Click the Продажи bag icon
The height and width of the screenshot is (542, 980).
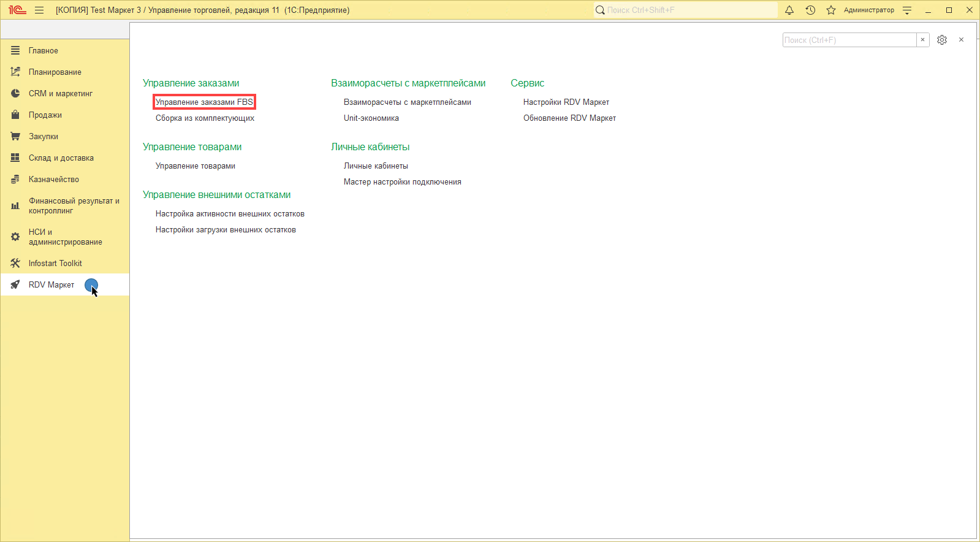[x=15, y=115]
